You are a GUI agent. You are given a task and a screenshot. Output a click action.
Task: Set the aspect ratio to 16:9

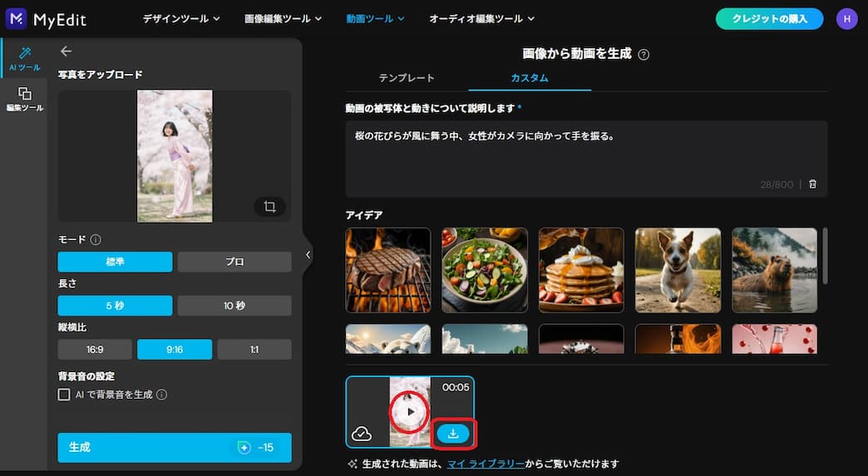(x=94, y=350)
